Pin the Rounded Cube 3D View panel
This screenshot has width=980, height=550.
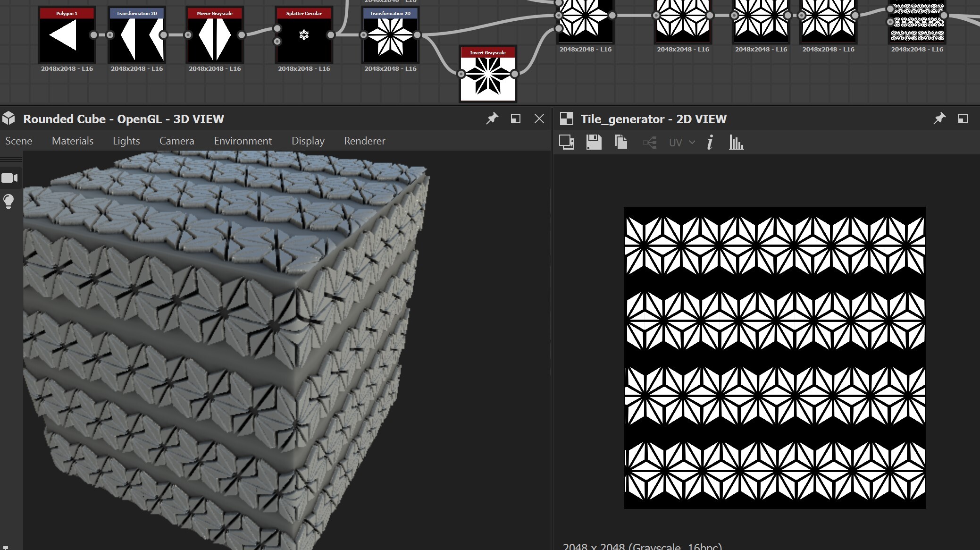pyautogui.click(x=492, y=118)
